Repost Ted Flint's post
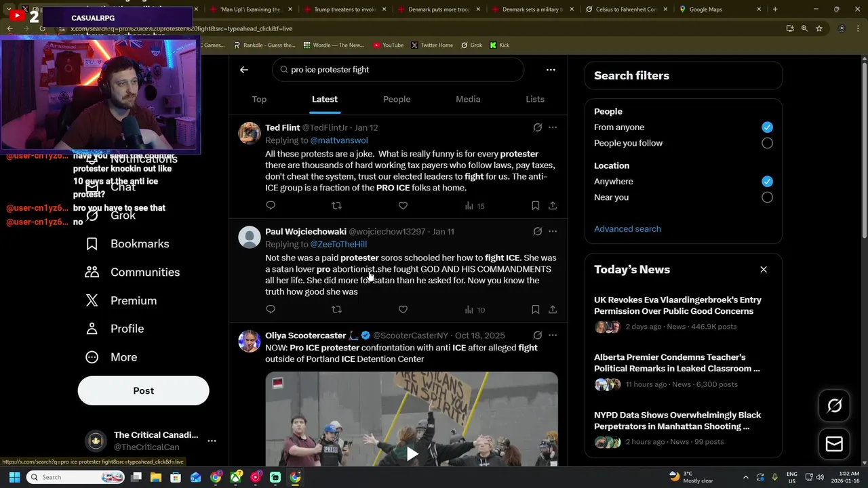 click(336, 205)
